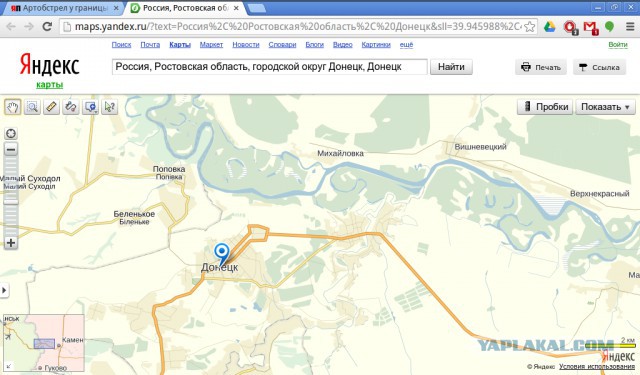This screenshot has width=640, height=375.
Task: Click the green карты link under logo
Action: coord(49,84)
